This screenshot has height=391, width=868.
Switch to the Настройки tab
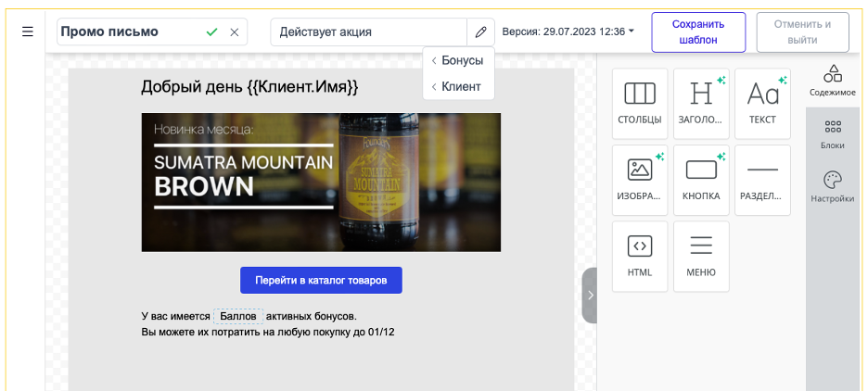833,187
